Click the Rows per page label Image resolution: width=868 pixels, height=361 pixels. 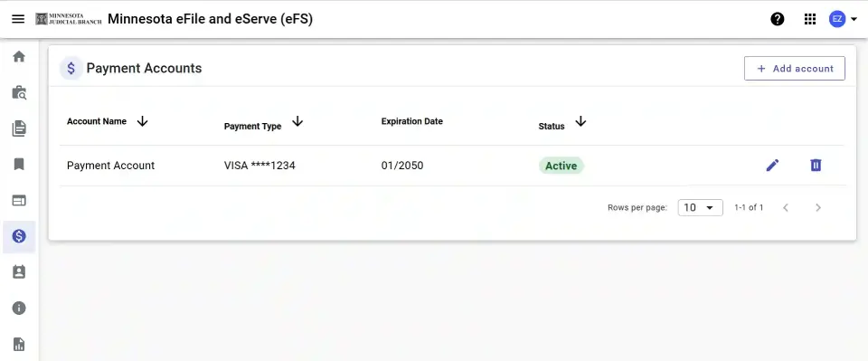pyautogui.click(x=637, y=207)
